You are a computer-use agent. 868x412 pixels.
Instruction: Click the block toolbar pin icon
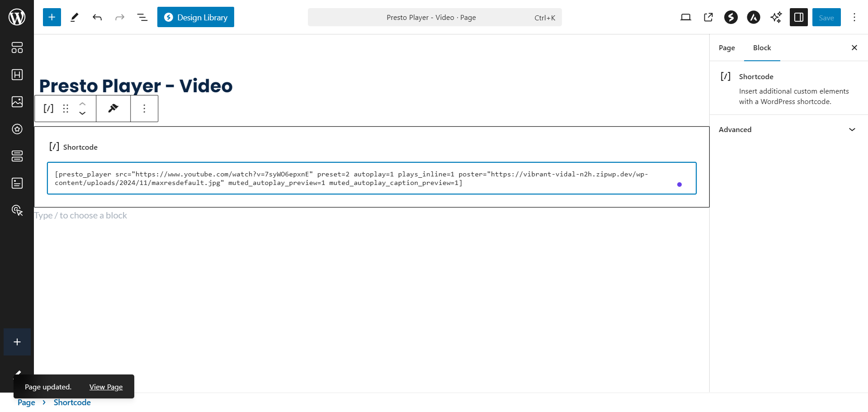tap(113, 109)
